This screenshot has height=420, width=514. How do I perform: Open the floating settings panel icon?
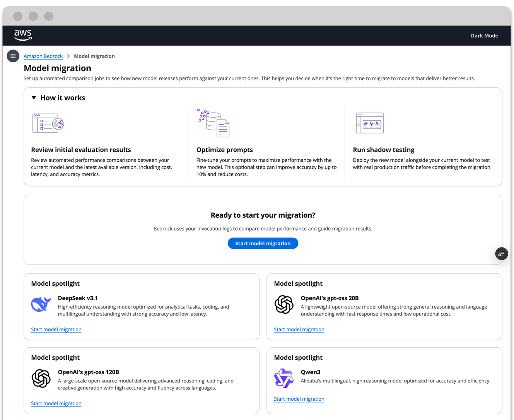click(502, 254)
